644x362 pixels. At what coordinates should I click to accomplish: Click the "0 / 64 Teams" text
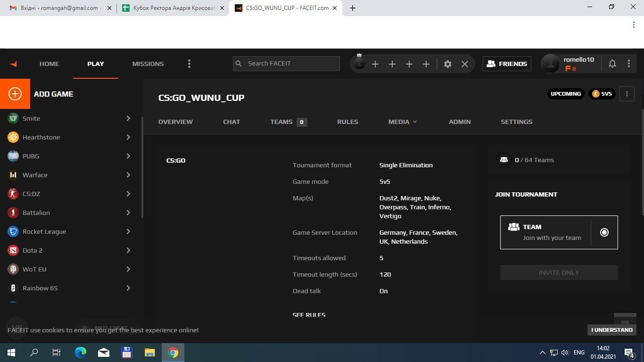[534, 160]
